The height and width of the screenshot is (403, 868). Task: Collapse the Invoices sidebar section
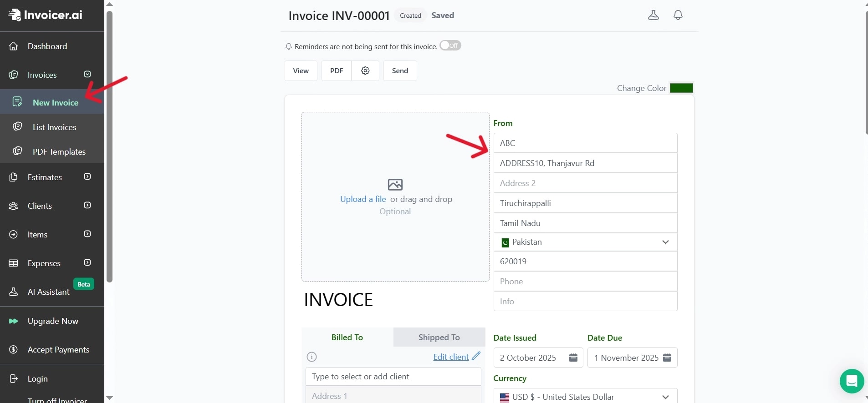87,74
